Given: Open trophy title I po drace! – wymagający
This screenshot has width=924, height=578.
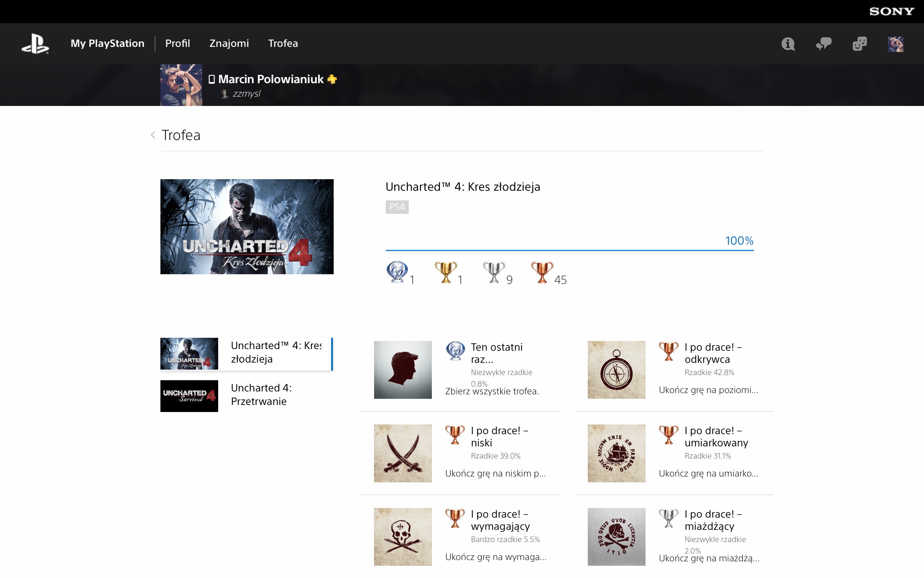Looking at the screenshot, I should tap(501, 520).
